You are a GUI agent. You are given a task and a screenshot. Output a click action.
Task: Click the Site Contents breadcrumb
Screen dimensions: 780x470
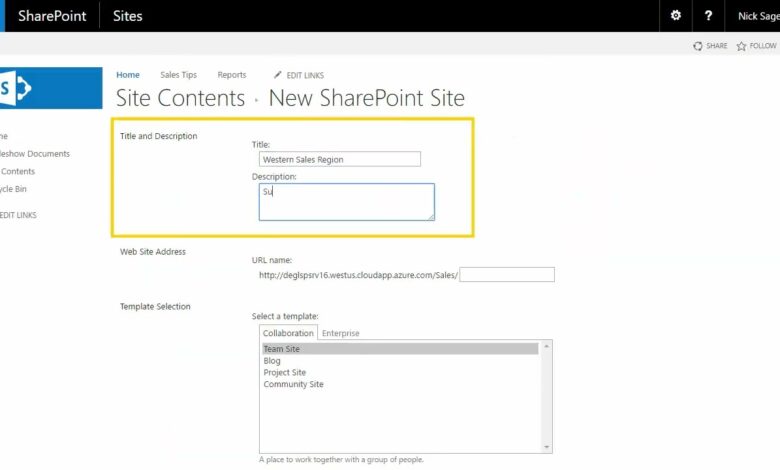[x=181, y=98]
